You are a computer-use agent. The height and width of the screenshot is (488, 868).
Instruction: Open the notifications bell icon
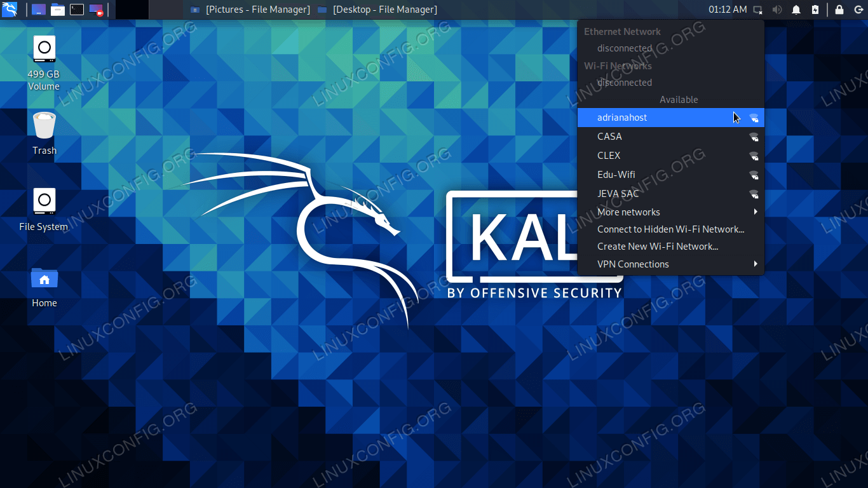tap(796, 10)
